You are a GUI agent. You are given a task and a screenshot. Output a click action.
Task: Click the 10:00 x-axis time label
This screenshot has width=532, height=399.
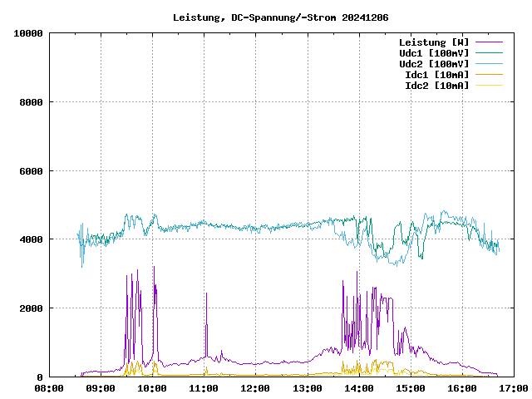point(152,388)
